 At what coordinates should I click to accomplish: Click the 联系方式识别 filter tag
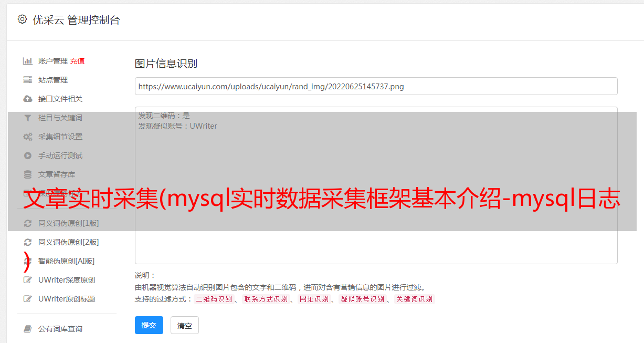(x=266, y=299)
